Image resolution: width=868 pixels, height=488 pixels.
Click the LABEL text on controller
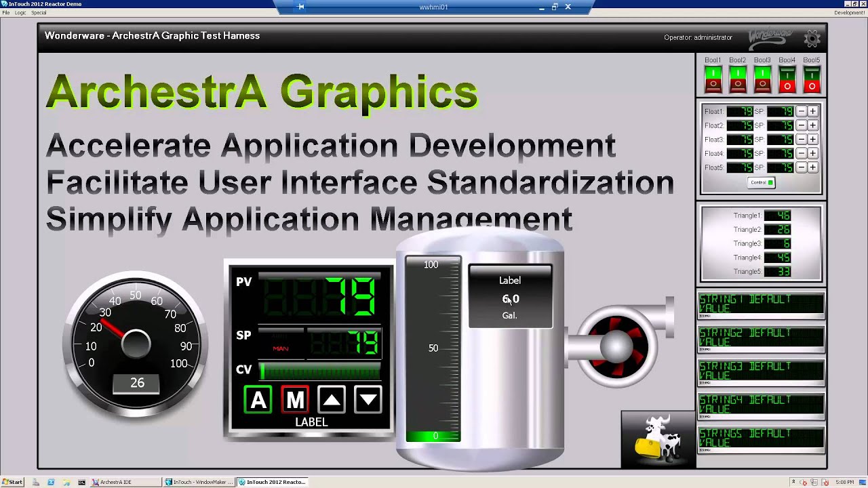pyautogui.click(x=311, y=422)
